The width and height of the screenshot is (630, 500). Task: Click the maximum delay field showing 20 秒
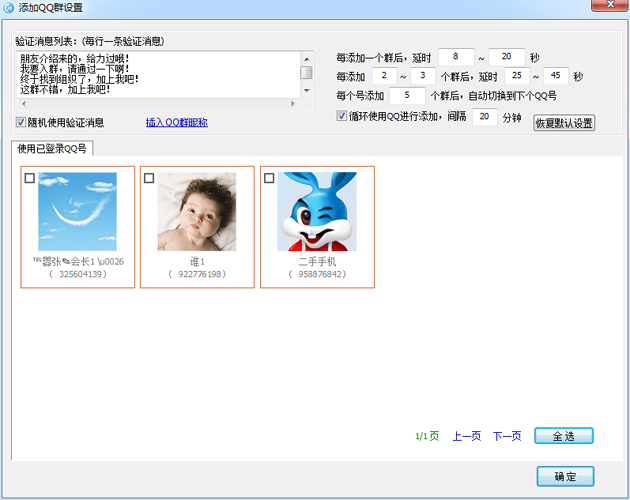tap(507, 57)
